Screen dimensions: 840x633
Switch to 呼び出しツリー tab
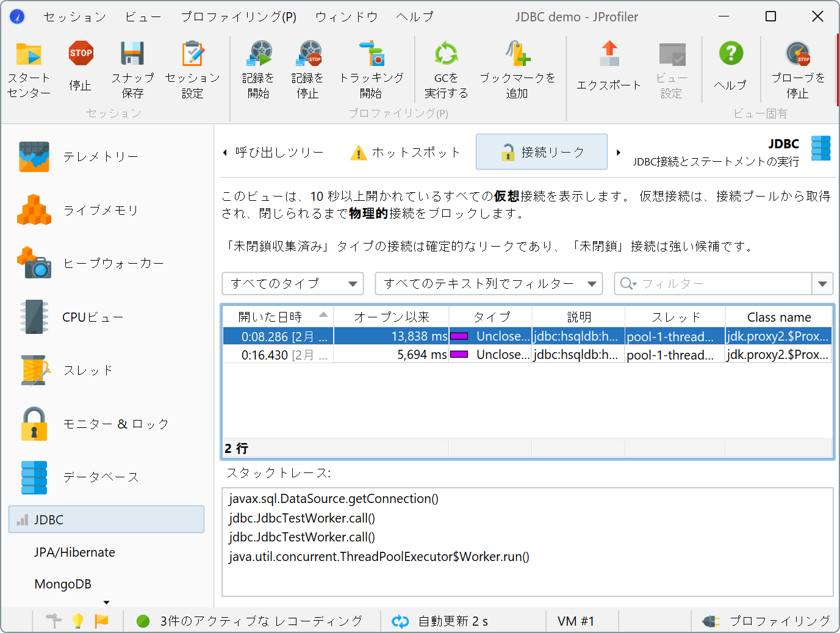click(279, 152)
